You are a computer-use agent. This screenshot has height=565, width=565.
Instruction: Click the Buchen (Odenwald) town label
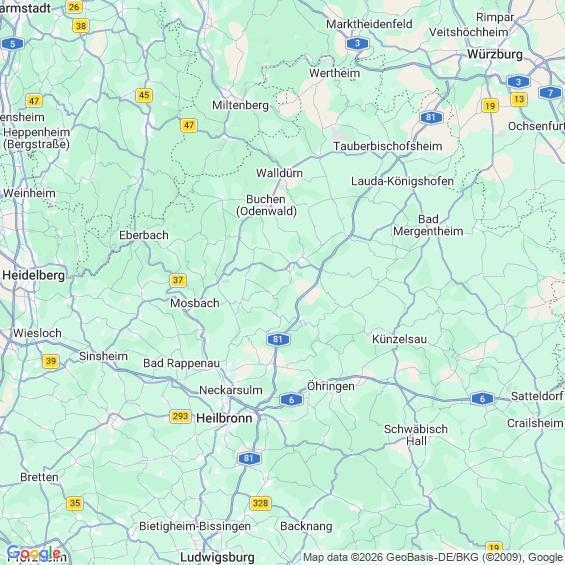(266, 205)
